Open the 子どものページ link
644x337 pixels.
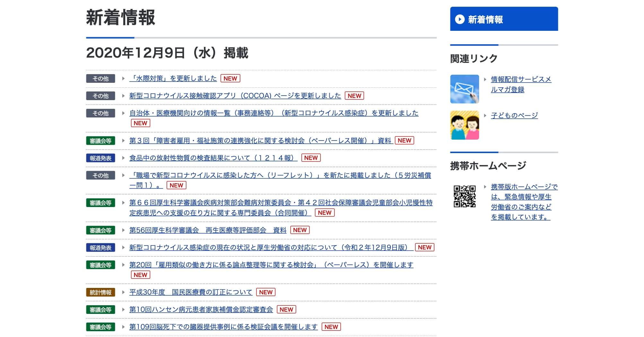pyautogui.click(x=514, y=115)
